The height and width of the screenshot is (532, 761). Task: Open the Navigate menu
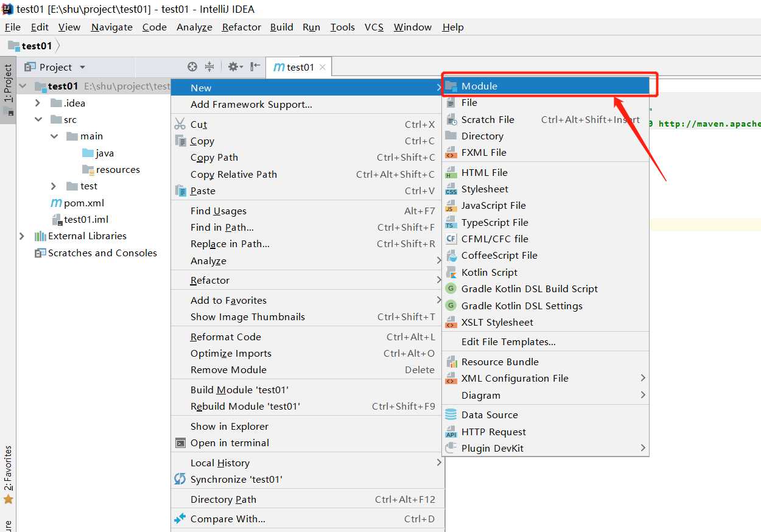click(112, 27)
